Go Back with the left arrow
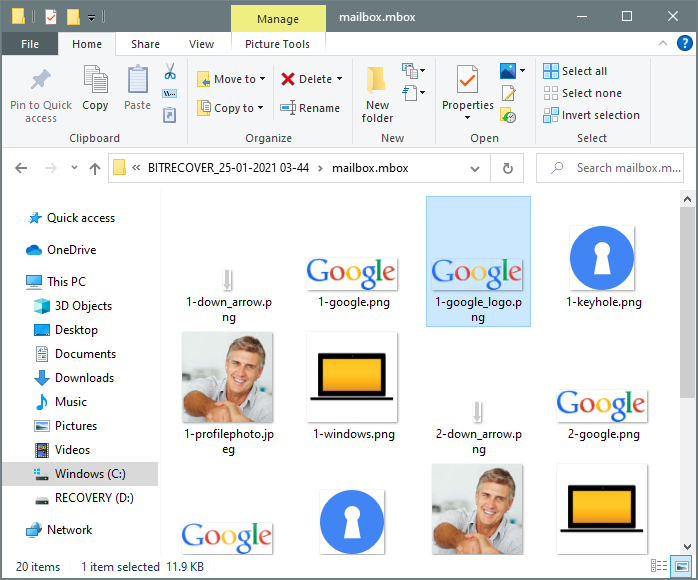 point(21,168)
